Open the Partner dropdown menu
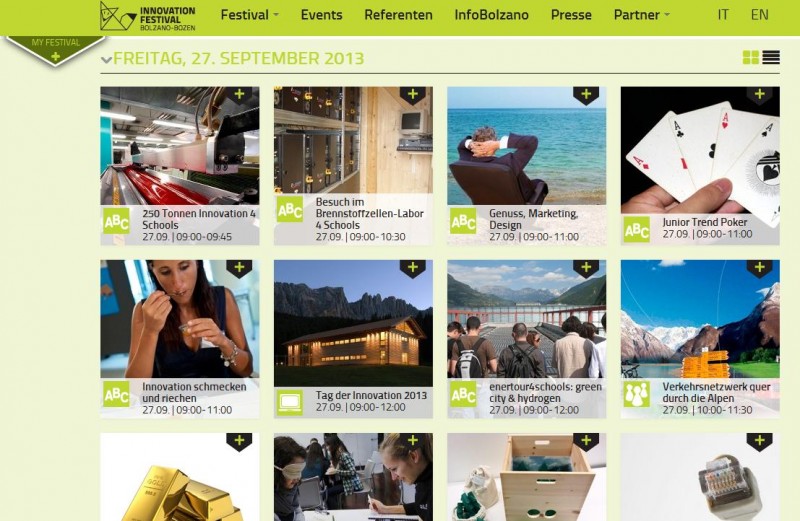The image size is (800, 521). 641,15
